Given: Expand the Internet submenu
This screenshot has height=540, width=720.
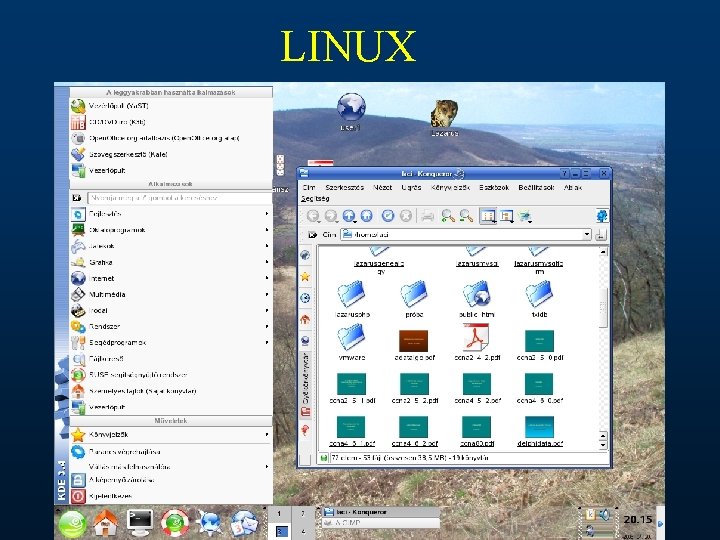Looking at the screenshot, I should (x=170, y=278).
